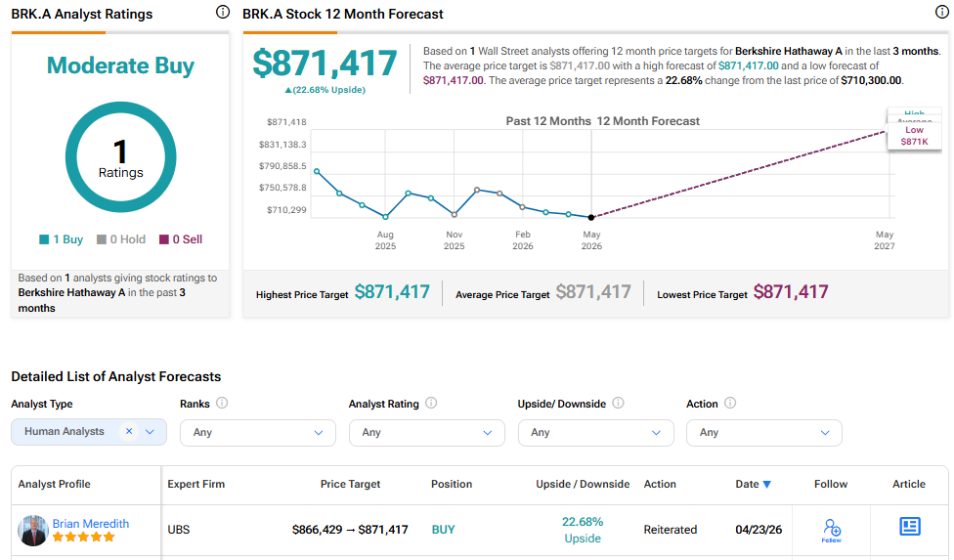Screen dimensions: 954x560
Task: Click info icon beside BRK.A Analyst Ratings
Action: [x=223, y=12]
